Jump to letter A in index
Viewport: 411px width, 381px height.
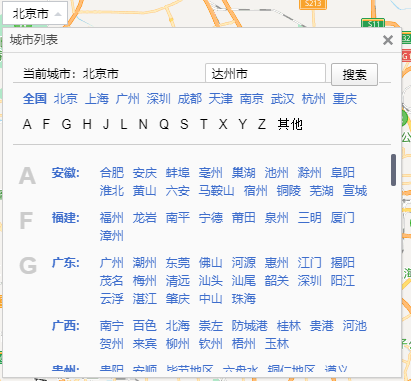(27, 124)
